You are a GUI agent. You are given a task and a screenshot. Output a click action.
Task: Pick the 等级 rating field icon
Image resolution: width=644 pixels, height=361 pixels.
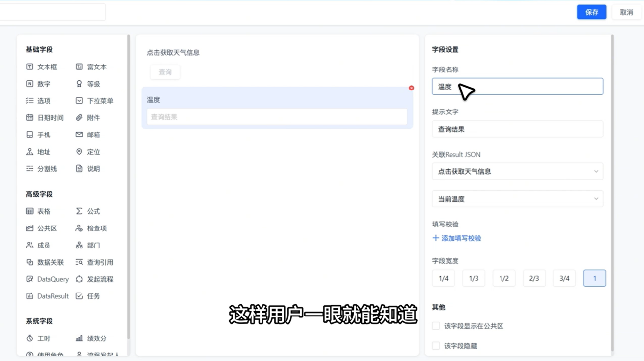click(79, 84)
